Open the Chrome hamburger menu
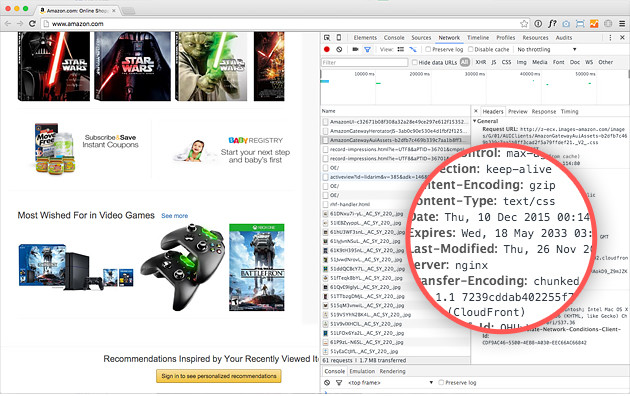630x396 pixels. pyautogui.click(x=622, y=24)
